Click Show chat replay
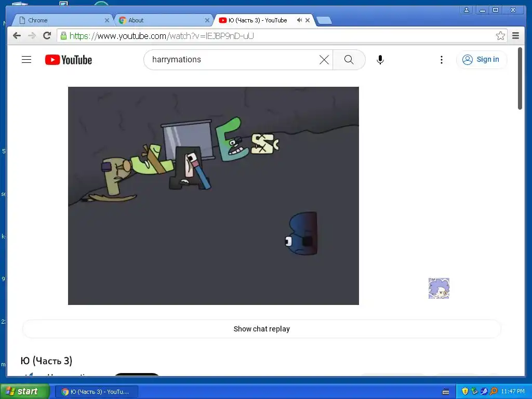The width and height of the screenshot is (532, 399). click(262, 329)
